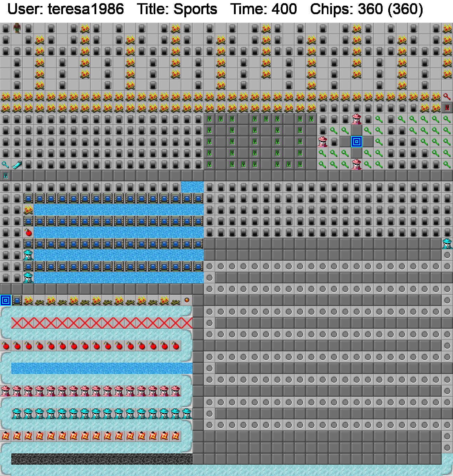
Task: Click the cyan locked door tile
Action: [6, 176]
